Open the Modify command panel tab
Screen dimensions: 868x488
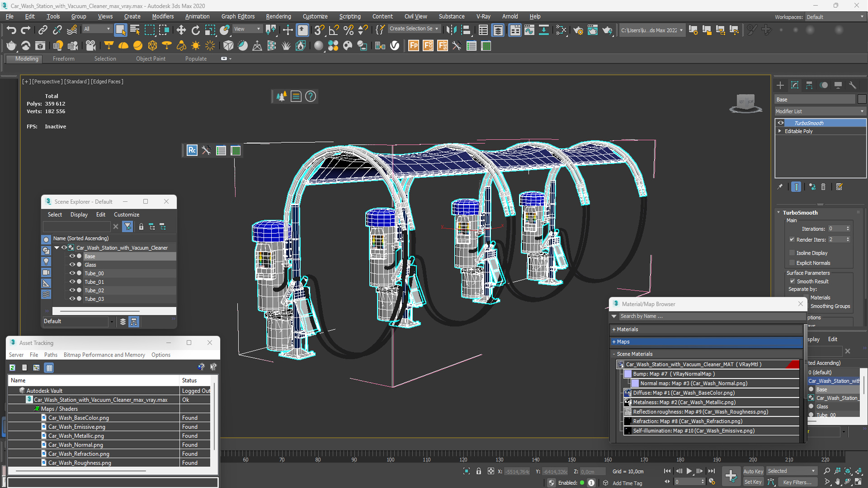[x=795, y=85]
